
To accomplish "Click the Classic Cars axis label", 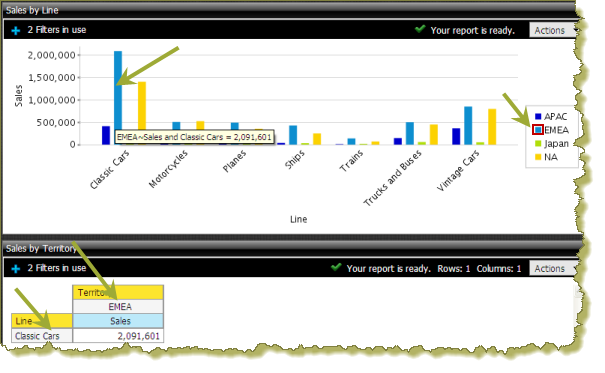I will [x=109, y=170].
